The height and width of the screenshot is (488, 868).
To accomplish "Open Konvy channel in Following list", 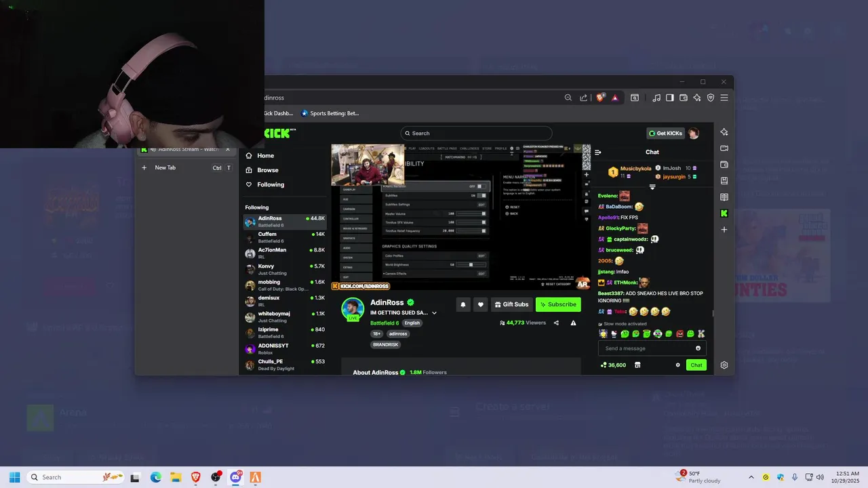I will (285, 269).
